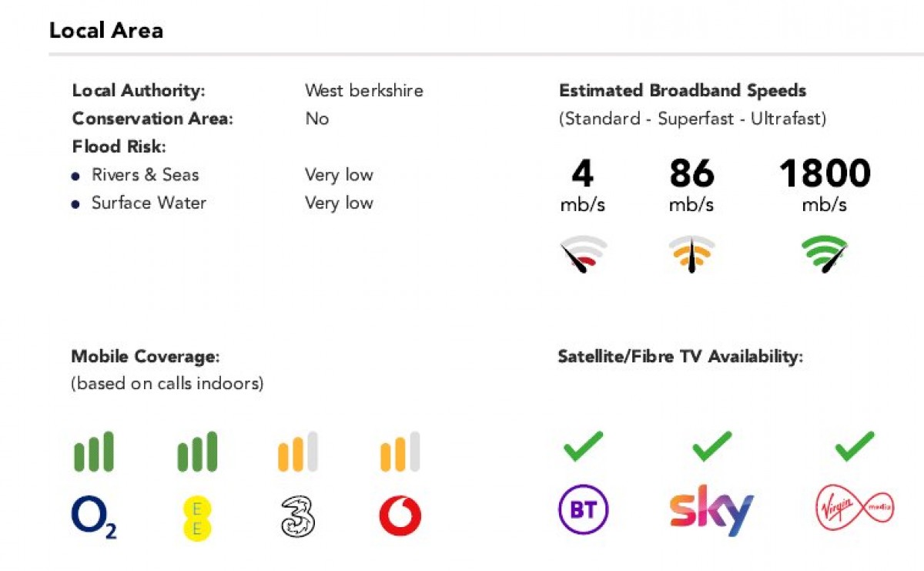Click the Rivers & Seas flood risk item

(x=145, y=175)
